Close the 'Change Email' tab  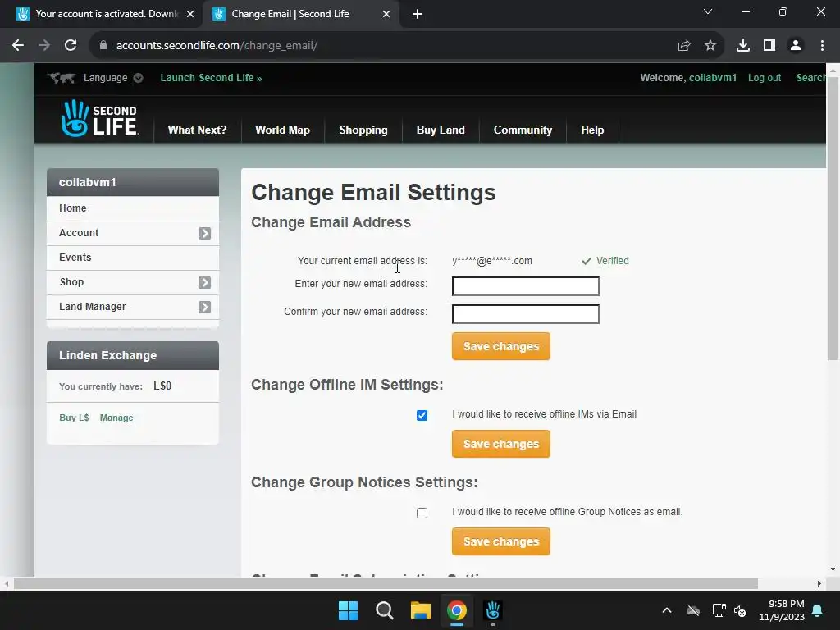point(386,14)
